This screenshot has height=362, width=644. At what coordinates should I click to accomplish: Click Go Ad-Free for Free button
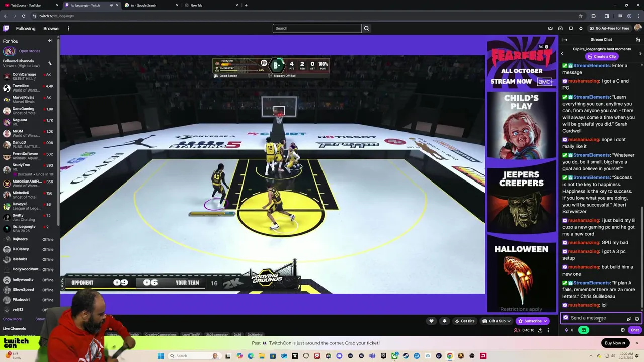(609, 28)
